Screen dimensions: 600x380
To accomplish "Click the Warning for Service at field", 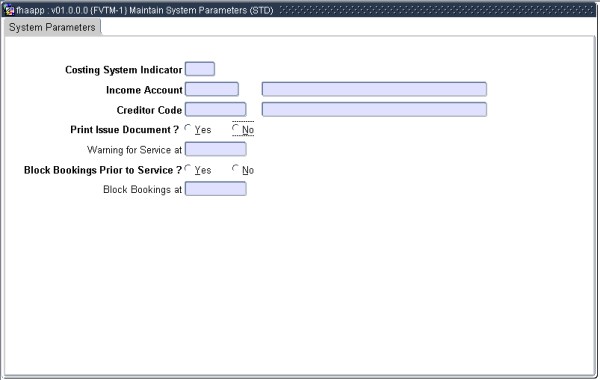I will [216, 149].
